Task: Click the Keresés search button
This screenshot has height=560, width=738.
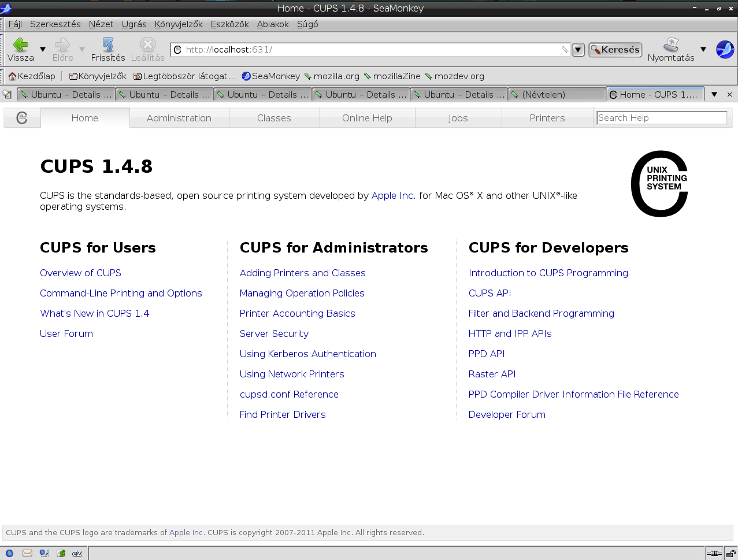Action: (615, 50)
